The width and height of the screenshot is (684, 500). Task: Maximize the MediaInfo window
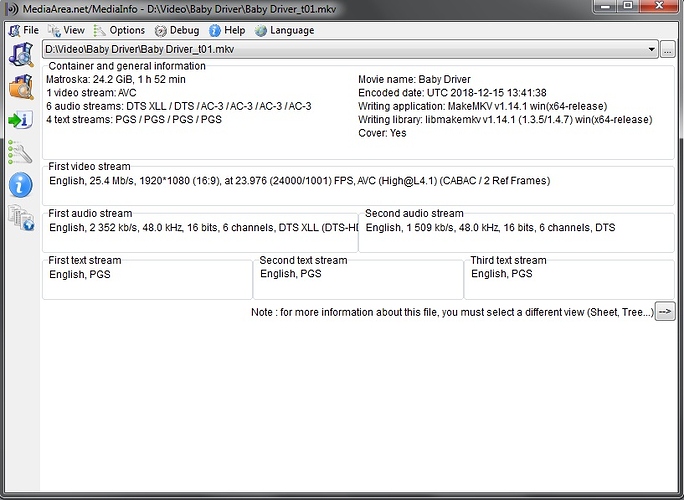click(x=628, y=6)
